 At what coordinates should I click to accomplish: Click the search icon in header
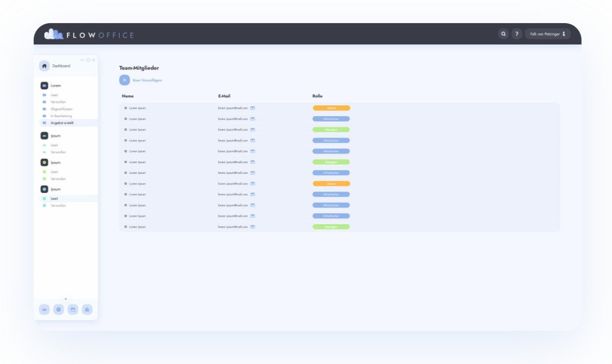pyautogui.click(x=503, y=34)
